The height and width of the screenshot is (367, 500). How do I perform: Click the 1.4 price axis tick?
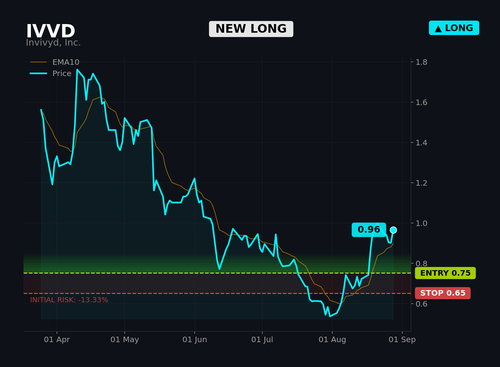click(421, 143)
